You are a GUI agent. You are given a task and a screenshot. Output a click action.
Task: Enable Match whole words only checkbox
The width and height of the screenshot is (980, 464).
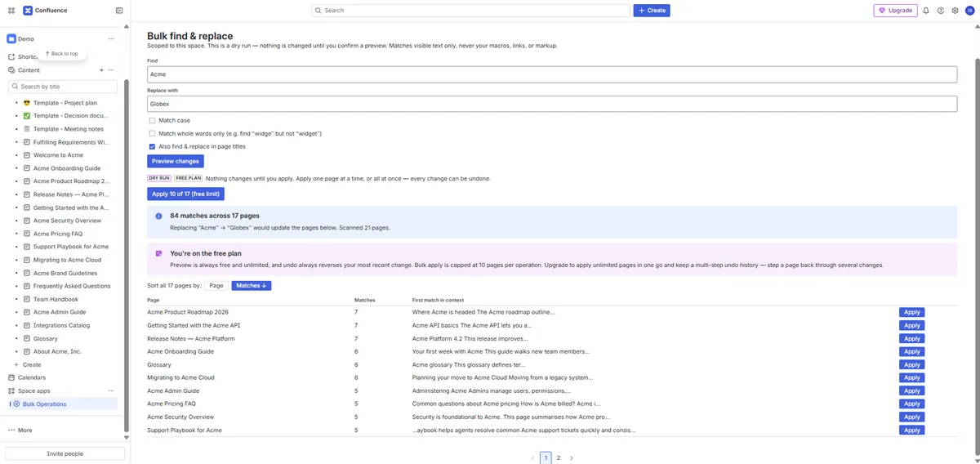pos(152,133)
